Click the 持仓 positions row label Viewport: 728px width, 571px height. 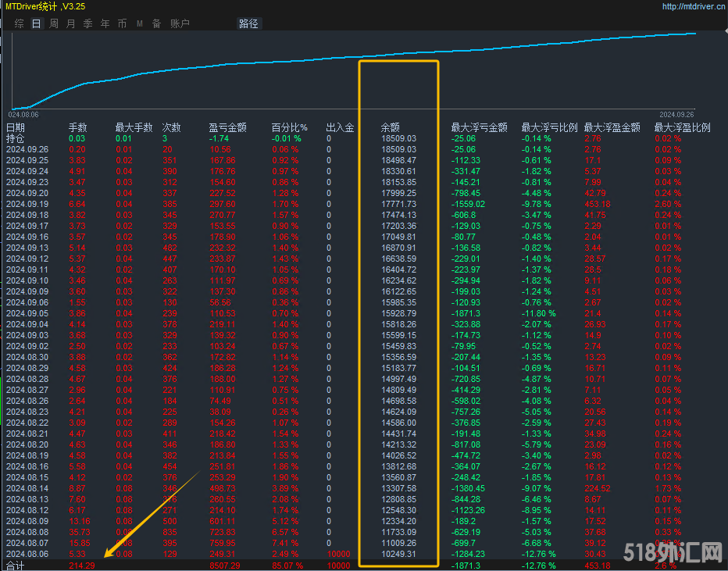point(16,138)
